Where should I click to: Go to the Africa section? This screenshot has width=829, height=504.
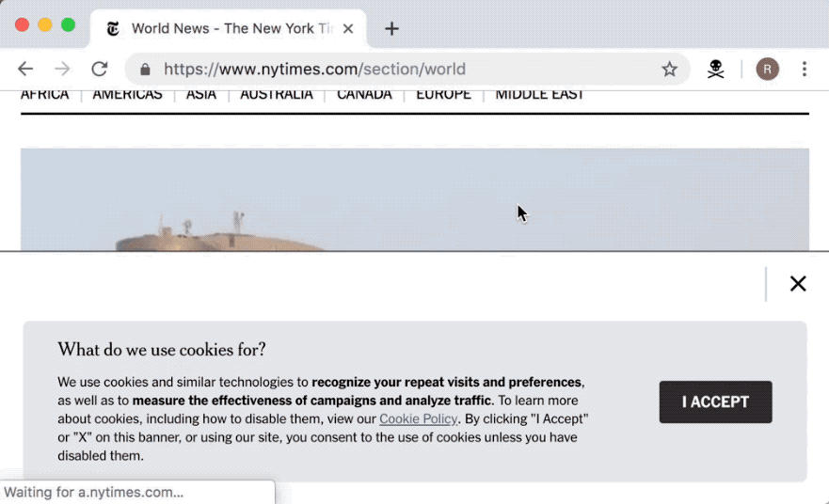tap(44, 95)
